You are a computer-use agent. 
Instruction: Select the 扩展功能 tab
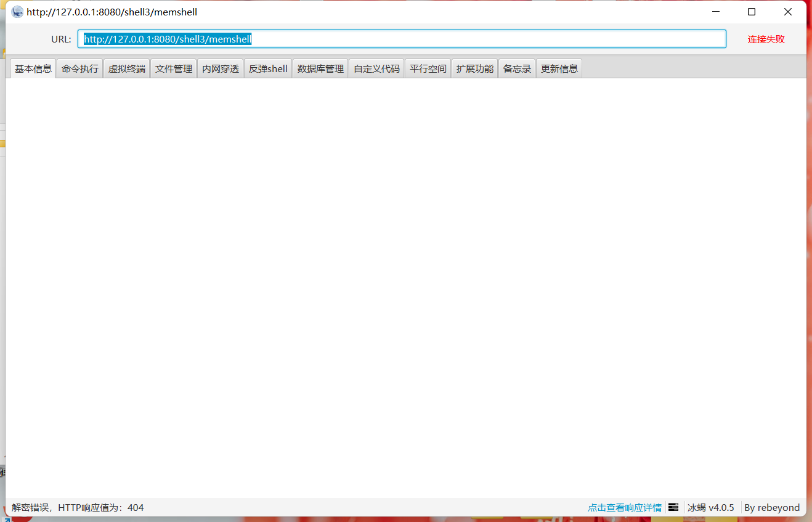tap(474, 68)
